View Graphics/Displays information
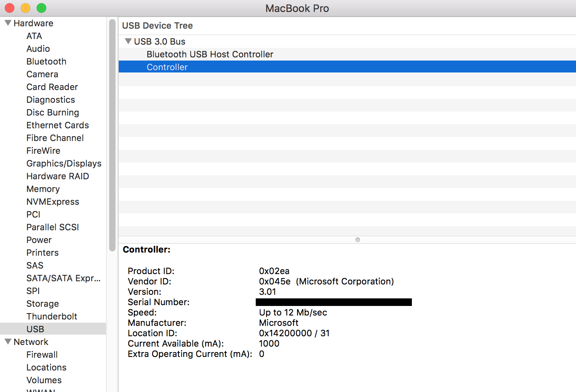The image size is (576, 392). click(x=64, y=163)
